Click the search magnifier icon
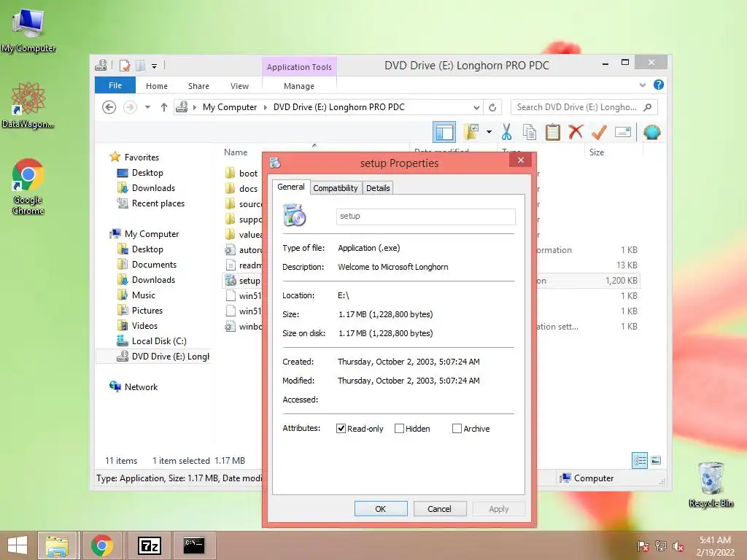 648,107
